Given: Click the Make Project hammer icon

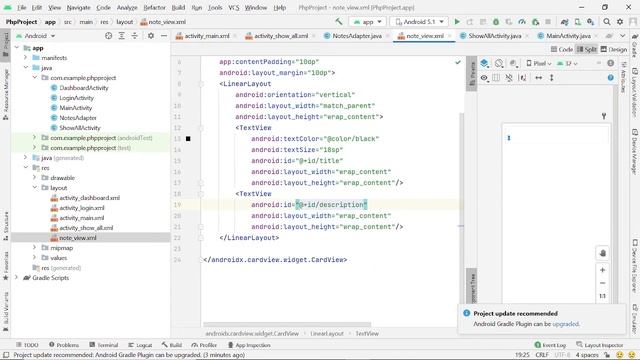Looking at the screenshot, I should coord(339,22).
